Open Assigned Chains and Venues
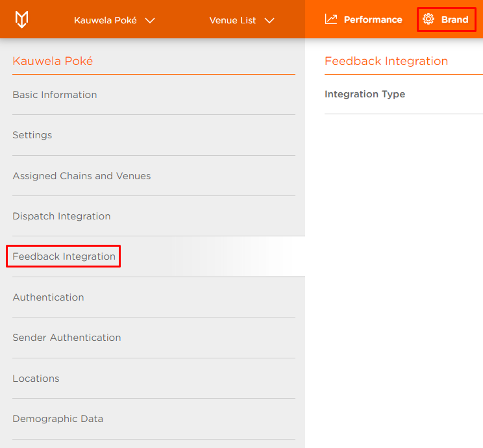The height and width of the screenshot is (448, 483). tap(154, 175)
